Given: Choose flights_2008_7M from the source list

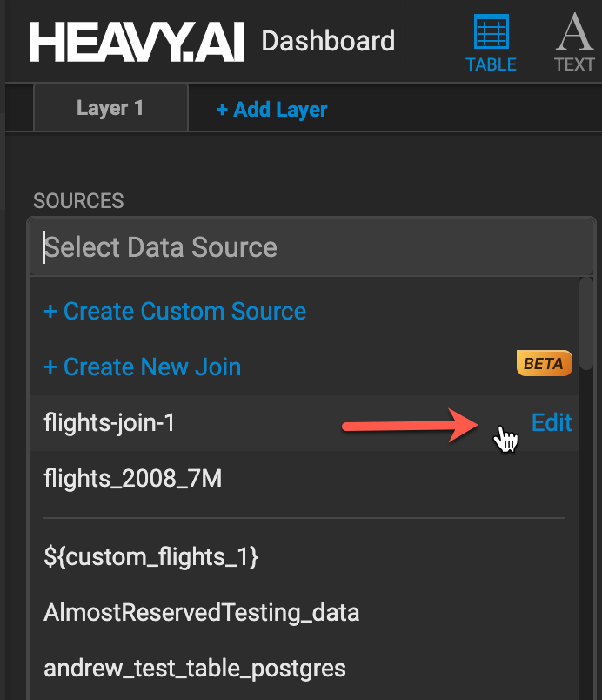Looking at the screenshot, I should 132,478.
